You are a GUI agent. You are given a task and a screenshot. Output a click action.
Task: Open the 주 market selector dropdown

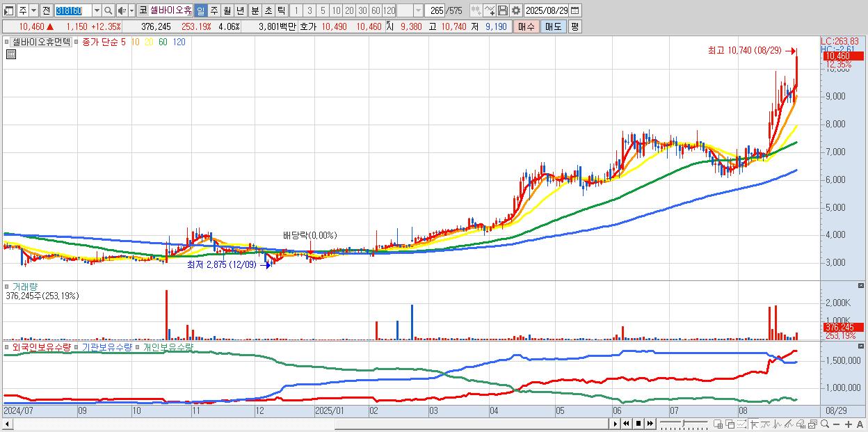click(x=33, y=10)
